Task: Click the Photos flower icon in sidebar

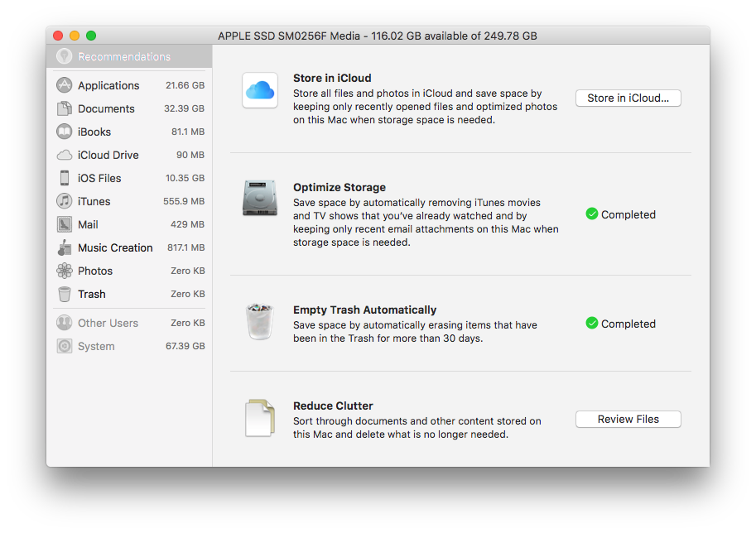Action: [64, 271]
